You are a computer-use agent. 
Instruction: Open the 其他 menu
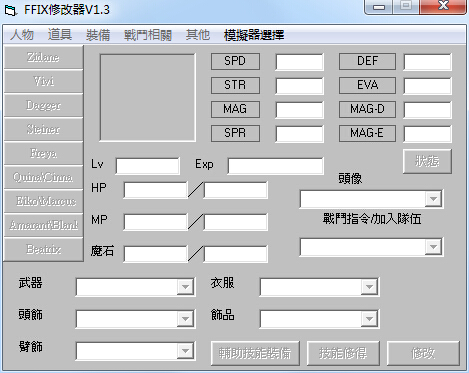[x=198, y=35]
